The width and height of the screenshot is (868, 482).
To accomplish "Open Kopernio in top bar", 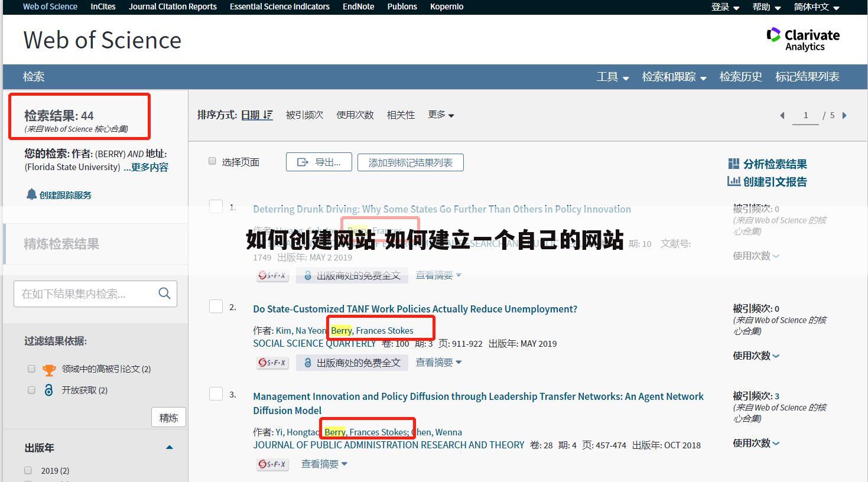I will [x=447, y=6].
